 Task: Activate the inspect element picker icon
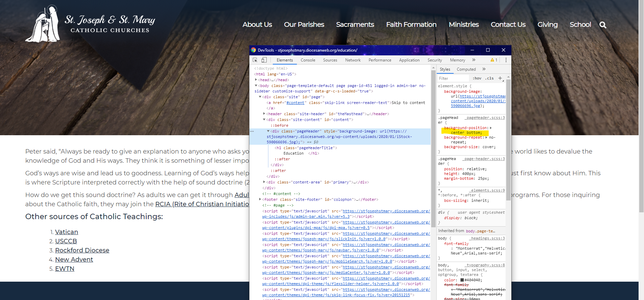tap(255, 60)
